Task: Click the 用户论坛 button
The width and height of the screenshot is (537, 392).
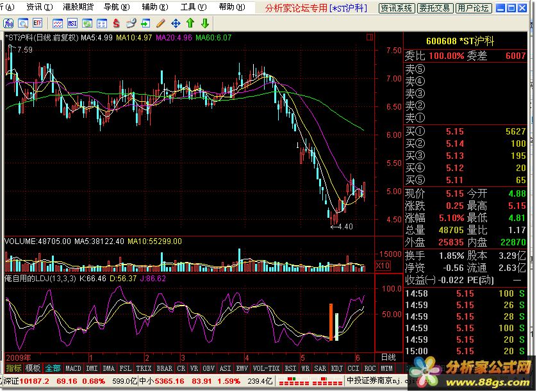Action: [x=474, y=8]
